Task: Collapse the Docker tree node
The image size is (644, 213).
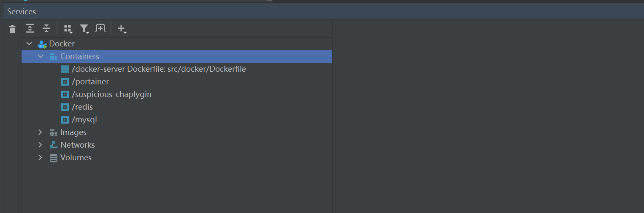Action: click(x=29, y=43)
